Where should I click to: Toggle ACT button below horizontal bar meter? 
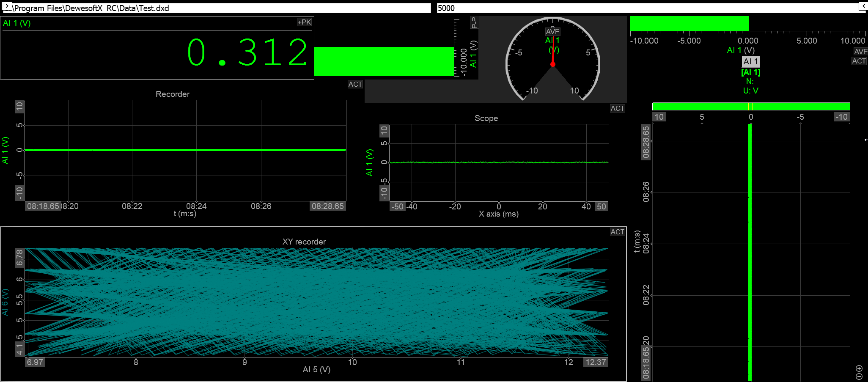(355, 84)
